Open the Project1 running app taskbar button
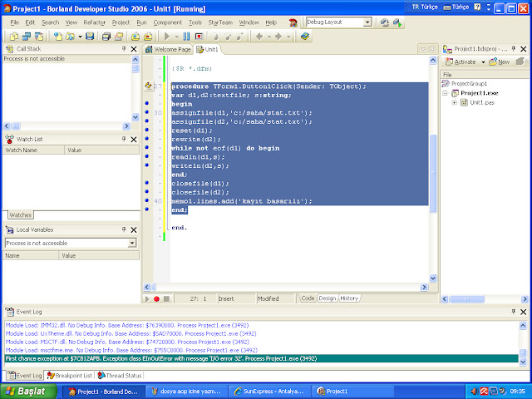Viewport: 532px width, 399px height. click(352, 392)
